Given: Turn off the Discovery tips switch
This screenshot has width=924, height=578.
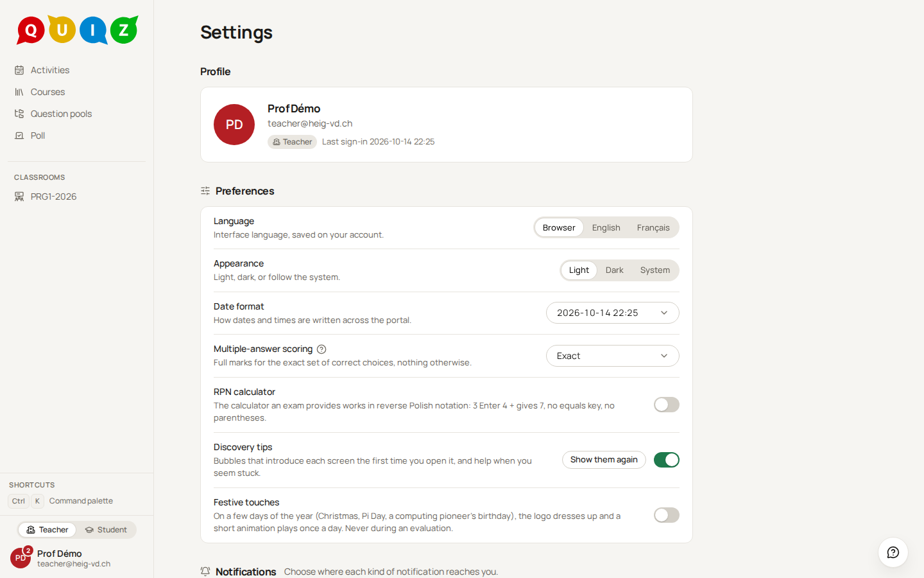Looking at the screenshot, I should point(667,460).
